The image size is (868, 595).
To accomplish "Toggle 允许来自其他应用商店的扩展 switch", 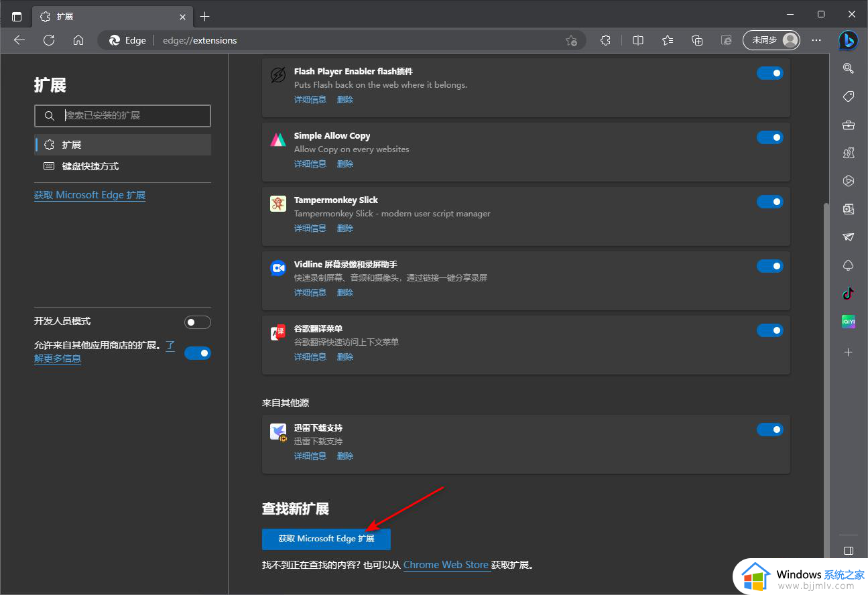I will coord(198,353).
